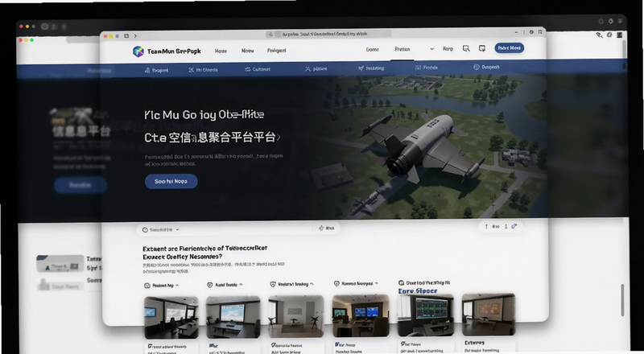This screenshot has width=644, height=354.
Task: Click the square tab icon in front window title bar
Action: (x=126, y=36)
